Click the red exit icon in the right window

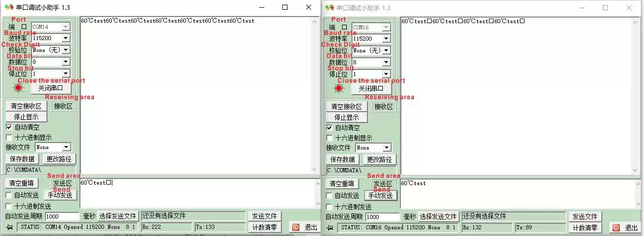pos(616,227)
